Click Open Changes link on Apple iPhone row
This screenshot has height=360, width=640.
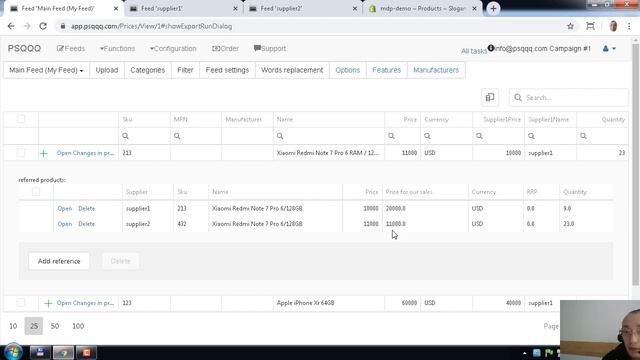(85, 303)
